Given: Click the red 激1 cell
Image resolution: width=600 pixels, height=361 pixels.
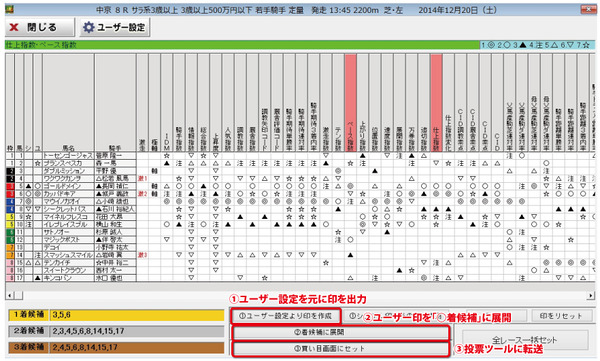Looking at the screenshot, I should coord(142,178).
